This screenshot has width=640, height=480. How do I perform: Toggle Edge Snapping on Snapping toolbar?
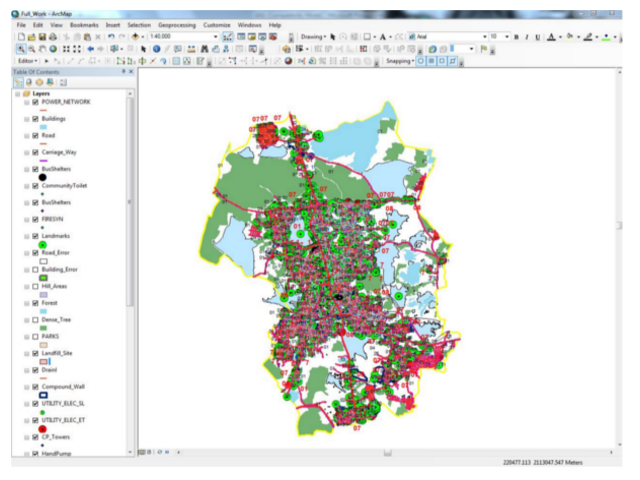pos(453,61)
